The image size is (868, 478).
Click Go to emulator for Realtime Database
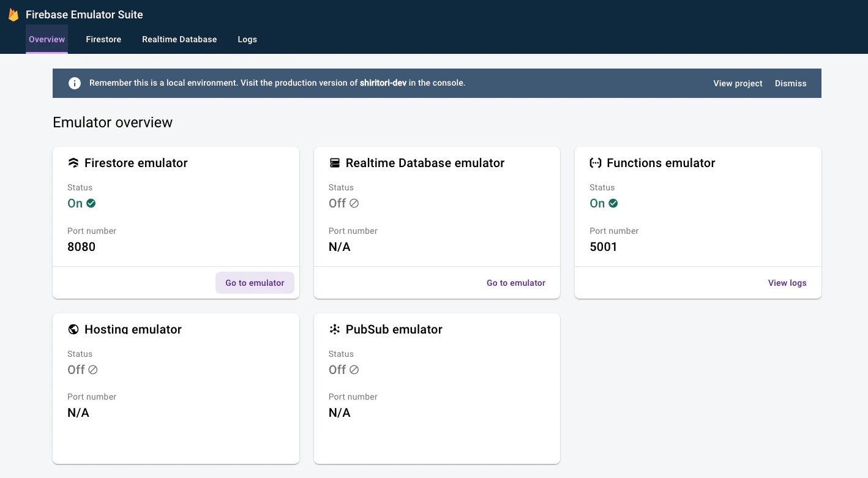tap(516, 283)
